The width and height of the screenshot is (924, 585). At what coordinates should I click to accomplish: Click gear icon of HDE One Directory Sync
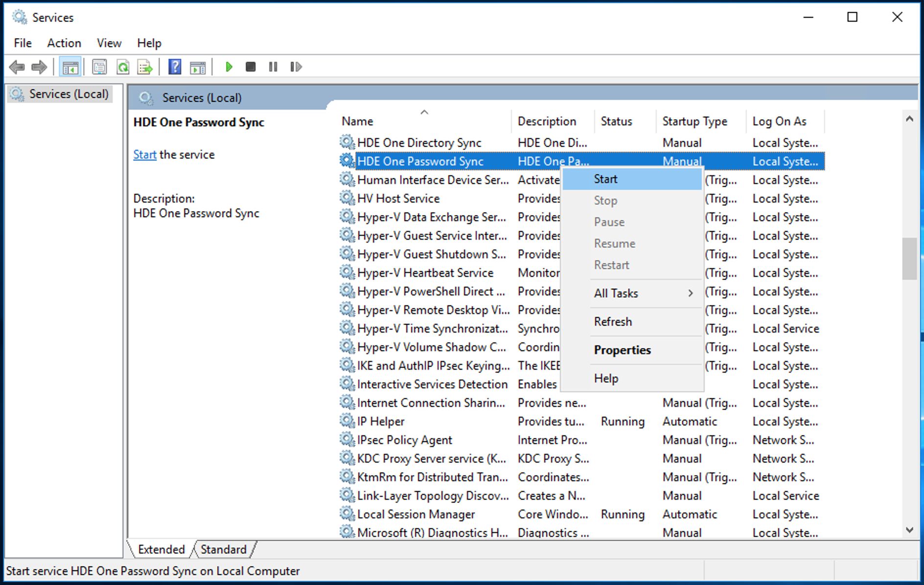pyautogui.click(x=347, y=142)
